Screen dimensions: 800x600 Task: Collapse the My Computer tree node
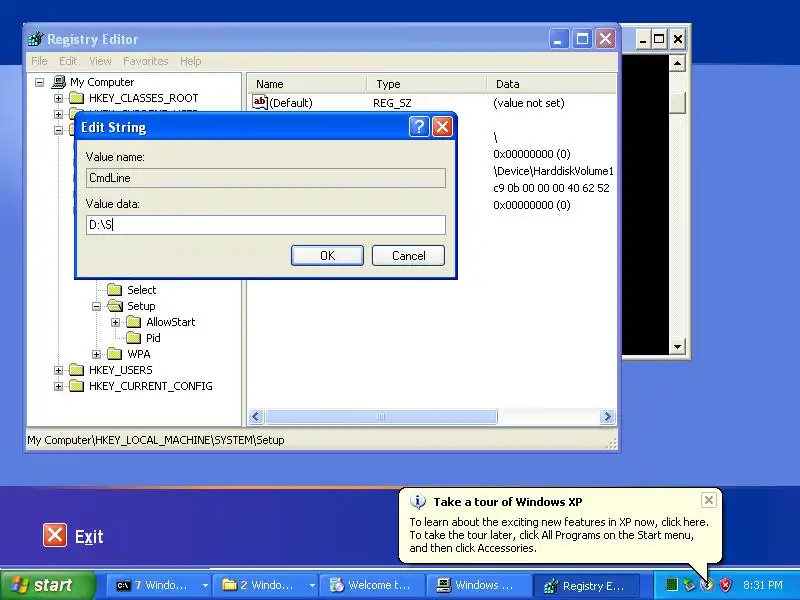40,82
